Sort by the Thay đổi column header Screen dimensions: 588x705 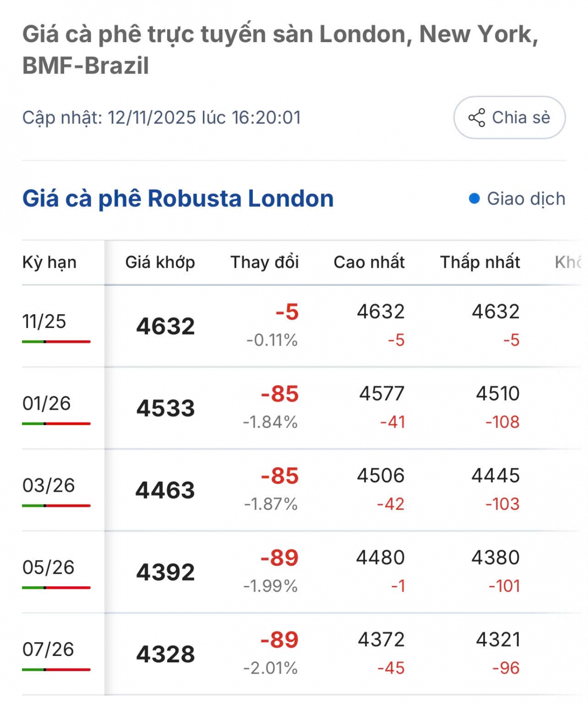pos(265,262)
